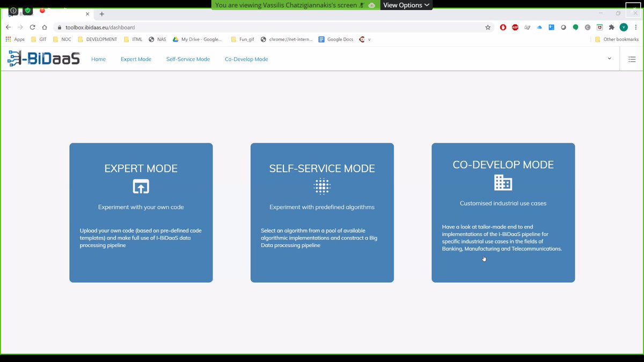Image resolution: width=644 pixels, height=362 pixels.
Task: Click the McAfee shield extension icon
Action: 599,27
